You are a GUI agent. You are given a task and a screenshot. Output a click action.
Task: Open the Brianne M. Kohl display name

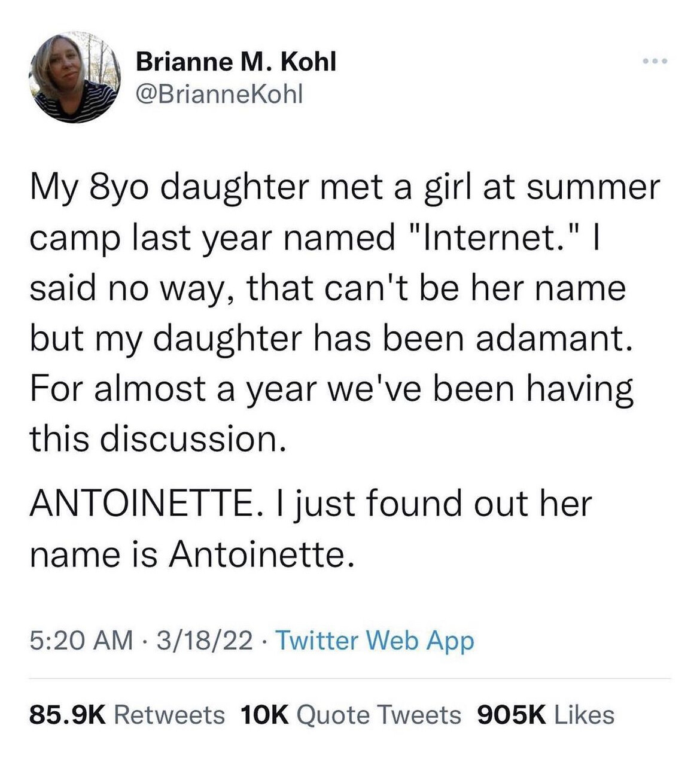[x=236, y=61]
